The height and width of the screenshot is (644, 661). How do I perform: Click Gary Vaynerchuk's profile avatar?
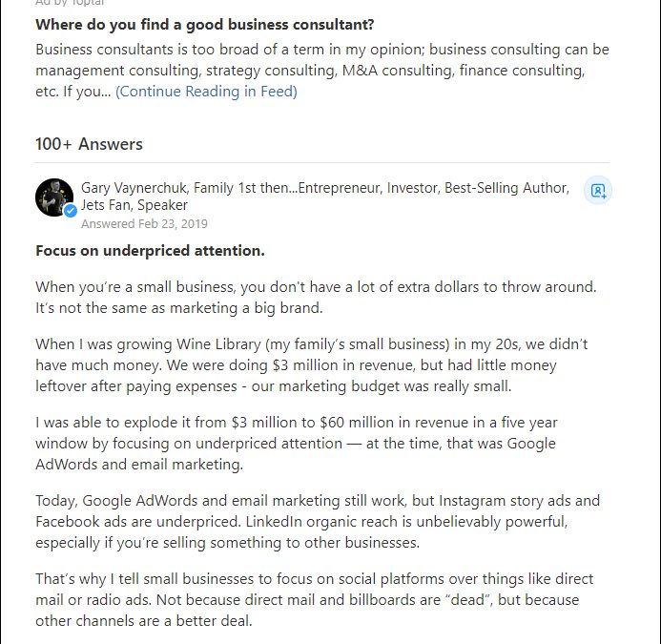point(53,197)
